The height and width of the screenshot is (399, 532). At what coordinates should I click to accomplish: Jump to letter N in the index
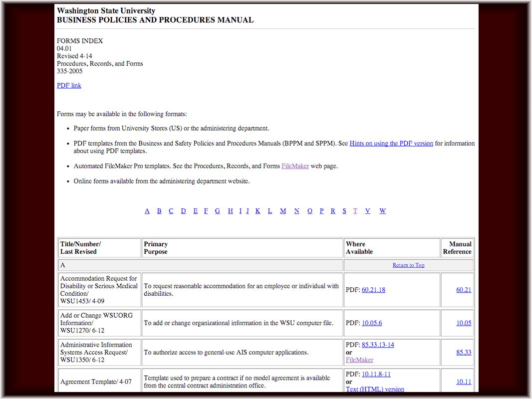[297, 211]
